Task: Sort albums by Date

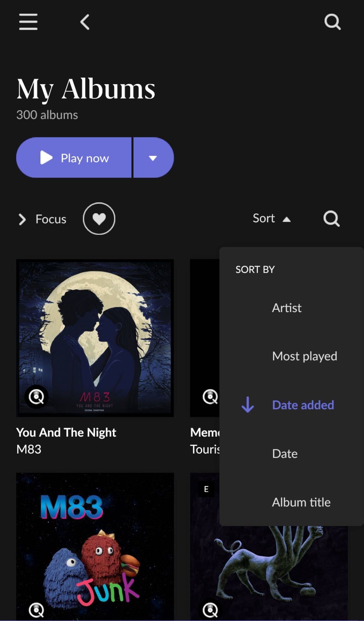Action: pos(285,454)
